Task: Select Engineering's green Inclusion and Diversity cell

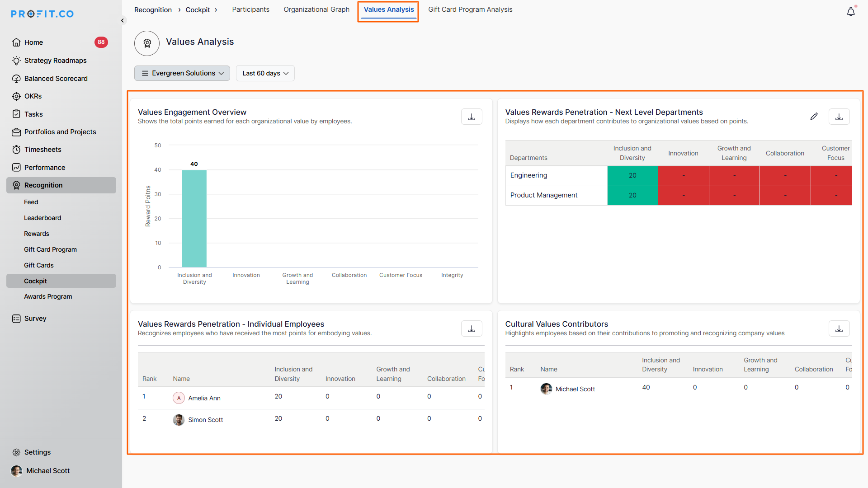Action: tap(632, 175)
